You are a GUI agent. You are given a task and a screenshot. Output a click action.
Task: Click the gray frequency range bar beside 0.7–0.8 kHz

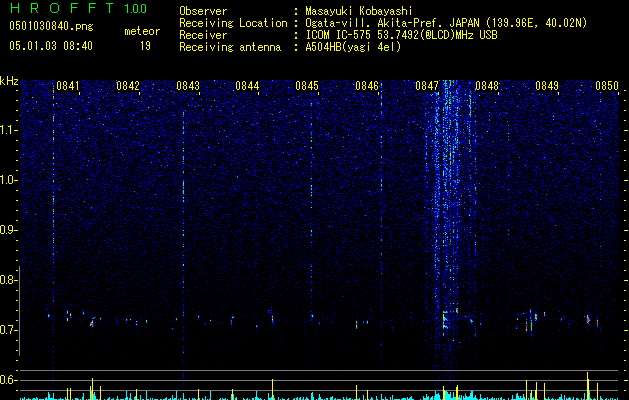[x=19, y=311]
